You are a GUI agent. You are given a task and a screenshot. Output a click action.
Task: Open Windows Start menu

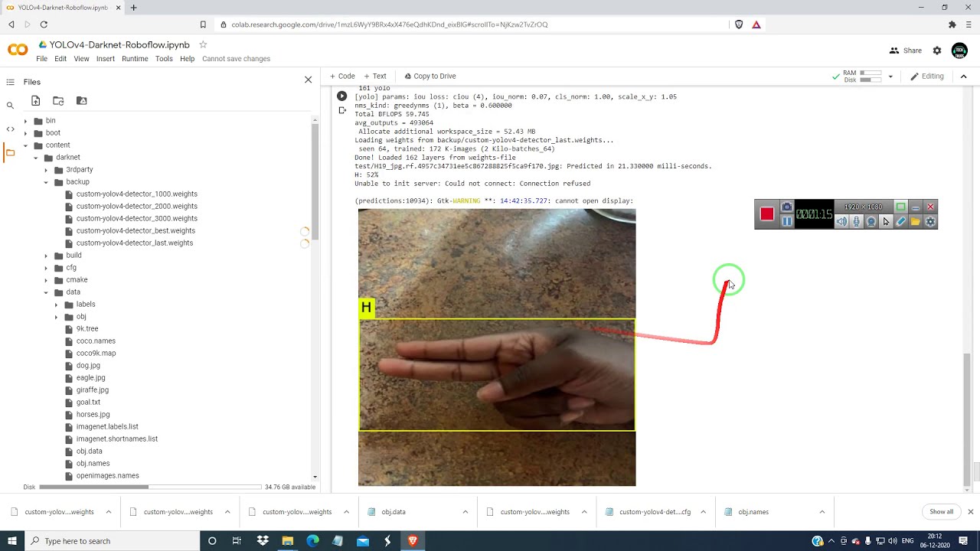[x=11, y=541]
